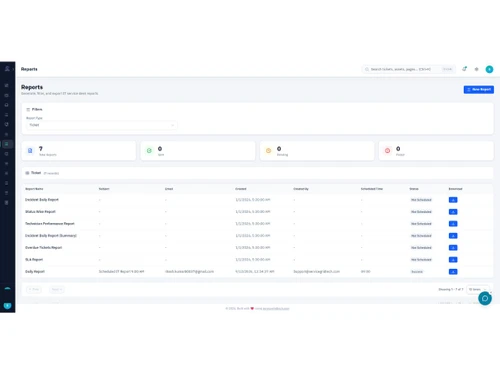500x375 pixels.
Task: Select the Status Wise Report name
Action: (40, 212)
